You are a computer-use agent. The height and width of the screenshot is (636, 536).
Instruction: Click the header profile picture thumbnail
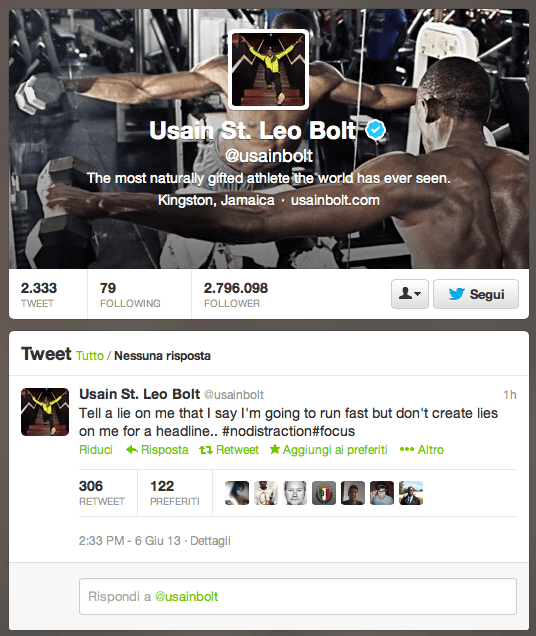[268, 69]
